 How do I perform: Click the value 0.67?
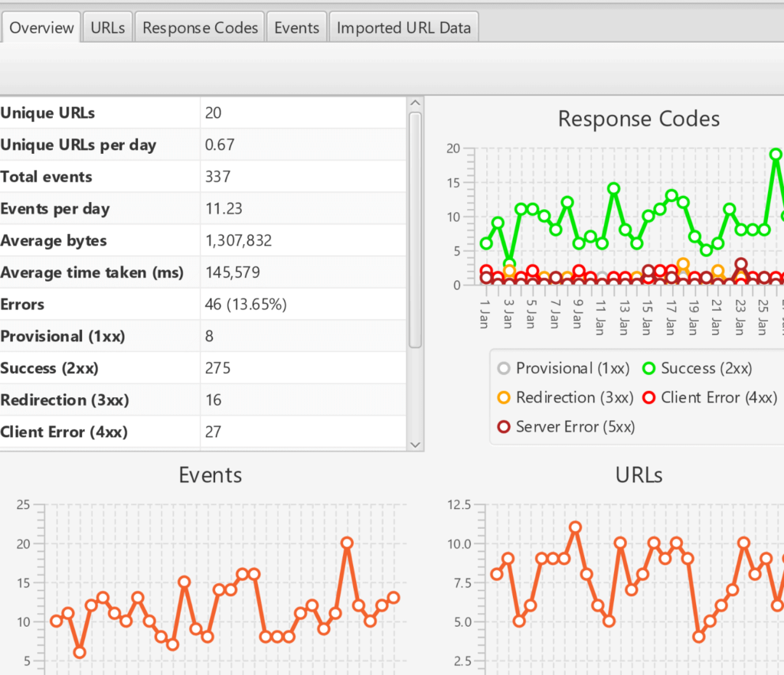[x=220, y=145]
